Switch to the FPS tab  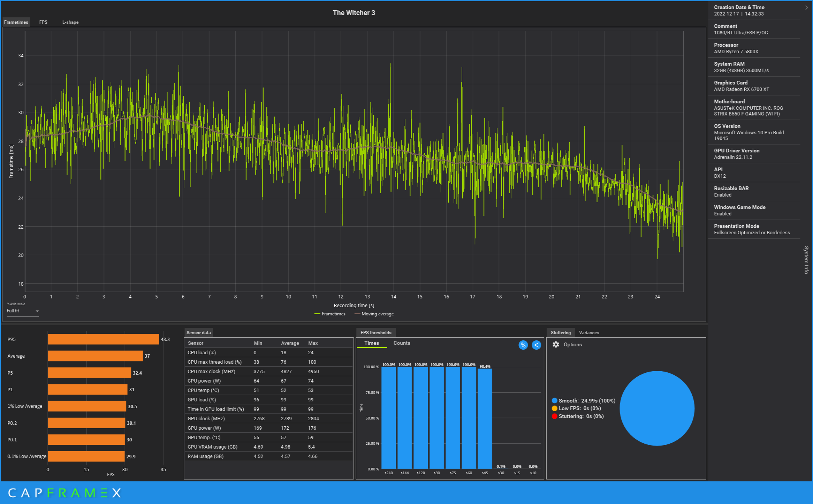click(x=43, y=22)
